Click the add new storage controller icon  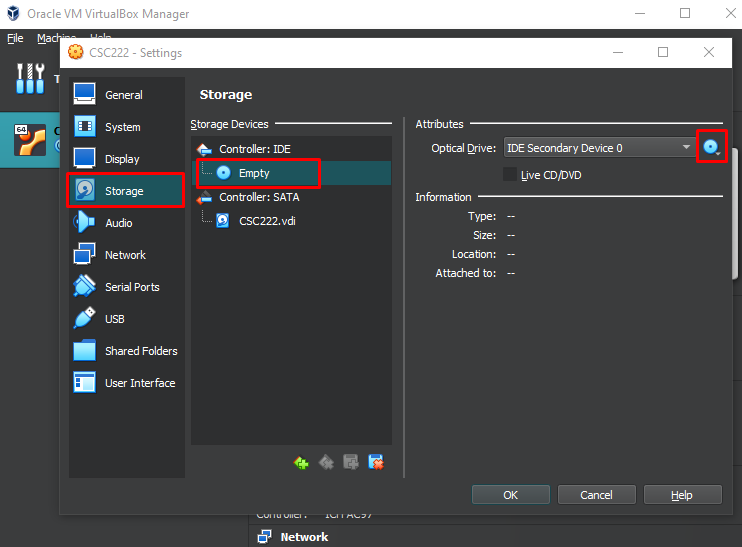point(301,462)
